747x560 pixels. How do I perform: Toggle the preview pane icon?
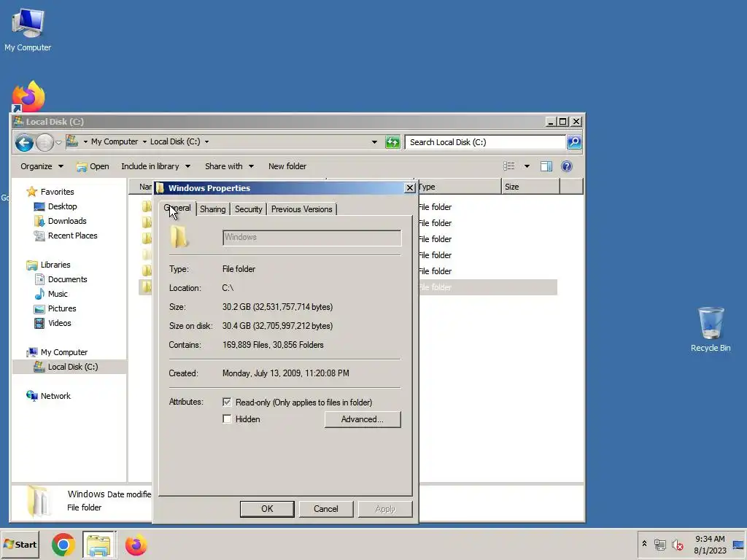click(546, 166)
